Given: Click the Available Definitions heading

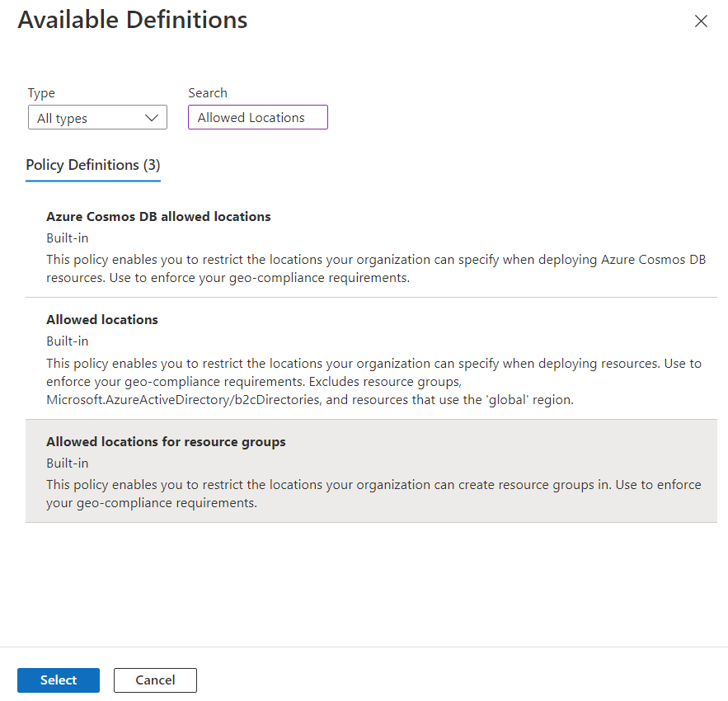Looking at the screenshot, I should [133, 21].
